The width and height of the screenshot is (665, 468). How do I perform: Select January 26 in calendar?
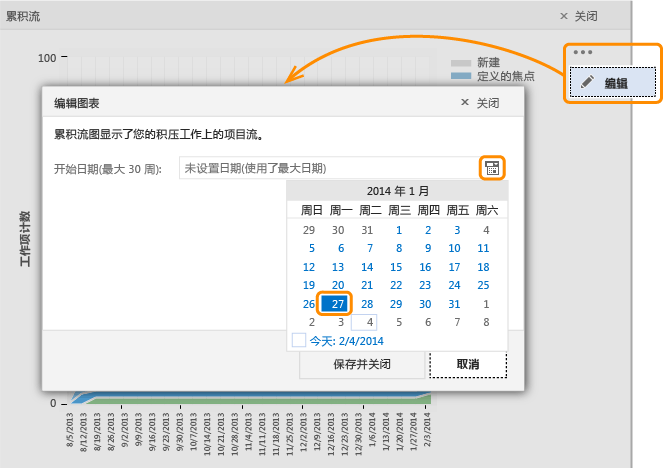[x=309, y=304]
